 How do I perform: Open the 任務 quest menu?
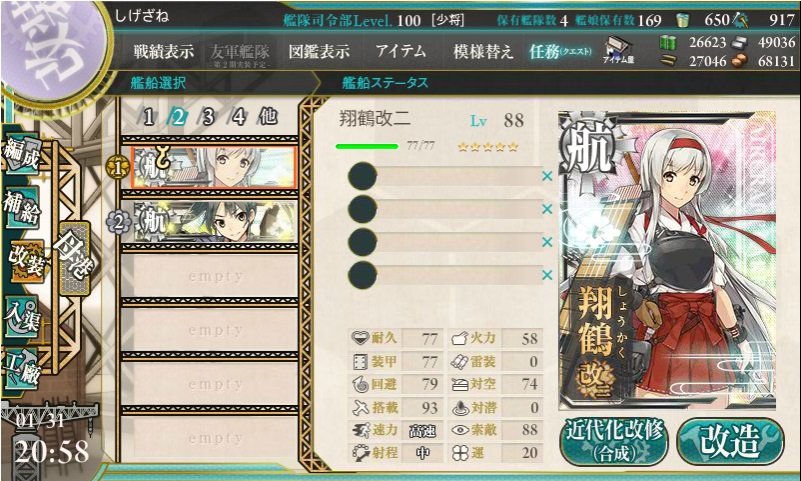tap(560, 52)
